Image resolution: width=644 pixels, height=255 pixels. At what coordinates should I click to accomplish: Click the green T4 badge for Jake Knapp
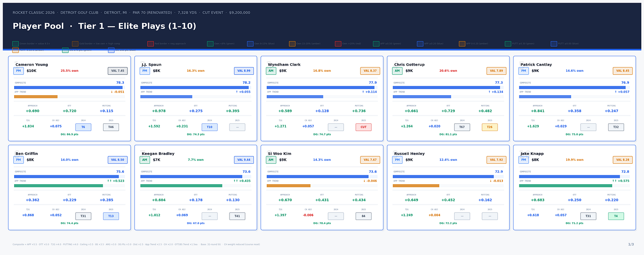click(x=616, y=216)
